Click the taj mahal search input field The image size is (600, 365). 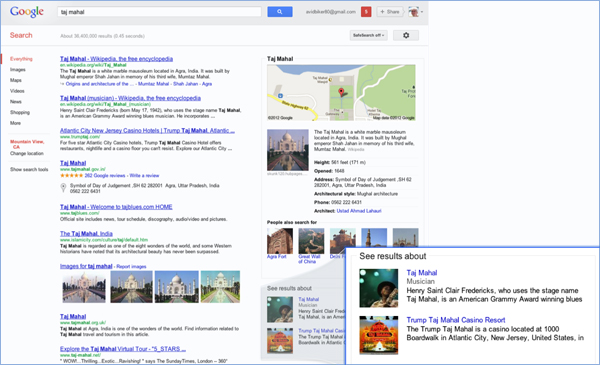[x=159, y=12]
